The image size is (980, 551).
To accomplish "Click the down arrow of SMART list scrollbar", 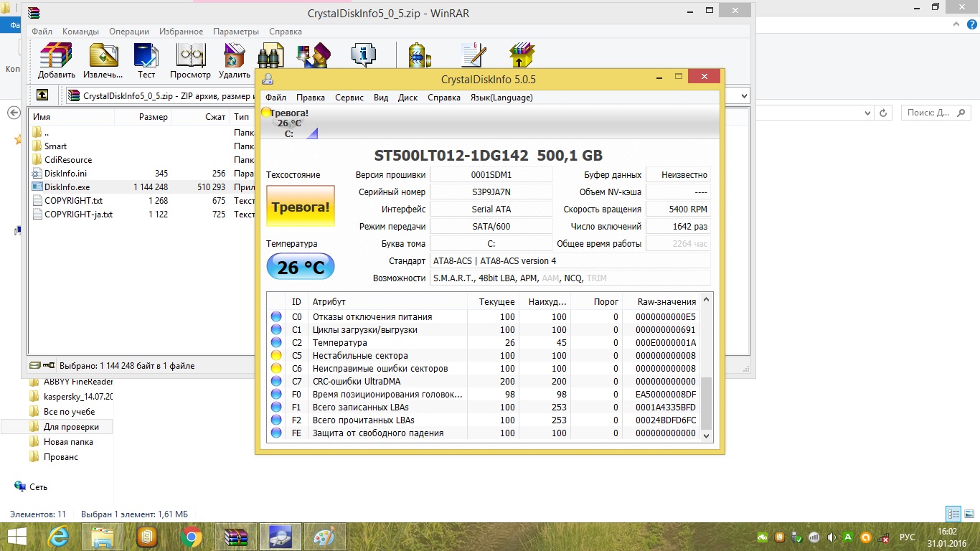I will tap(705, 435).
